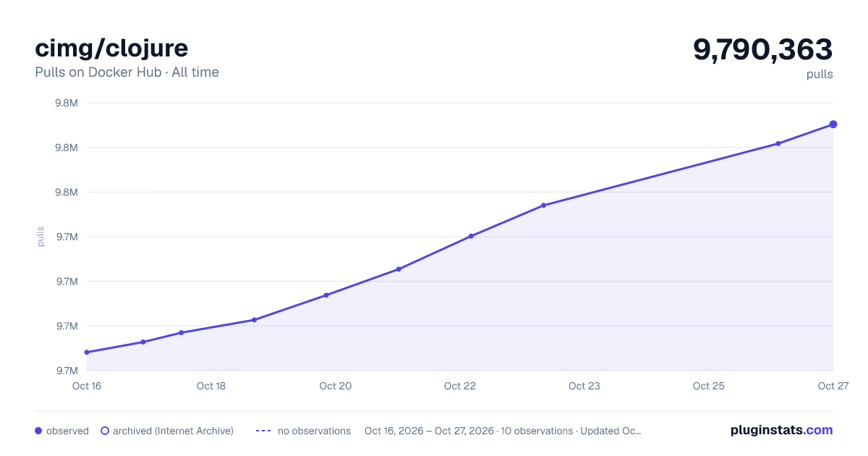Click the cimg/clojure chart title
The image size is (868, 456).
click(x=111, y=48)
